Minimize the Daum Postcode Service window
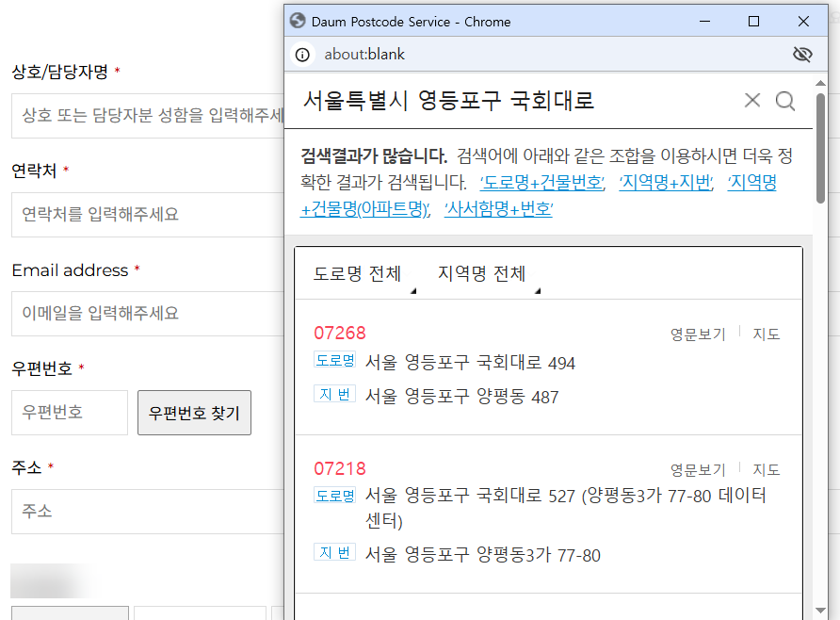Viewport: 840px width, 620px height. [x=705, y=22]
